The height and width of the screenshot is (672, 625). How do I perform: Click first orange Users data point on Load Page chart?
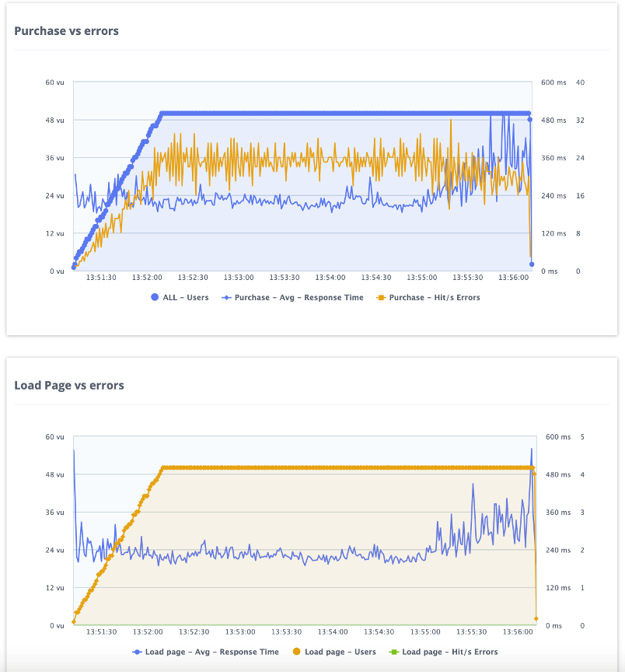tap(74, 622)
